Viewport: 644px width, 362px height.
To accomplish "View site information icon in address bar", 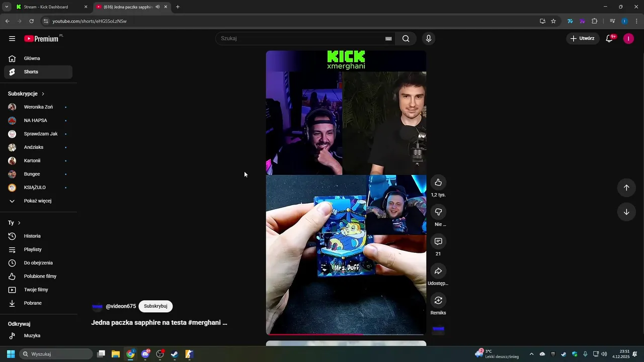I will (x=46, y=21).
